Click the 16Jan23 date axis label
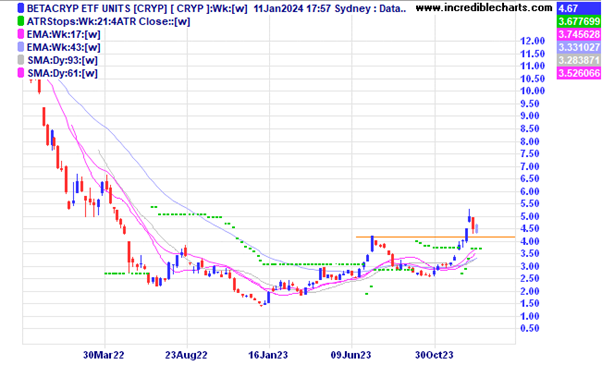The image size is (602, 365). [x=268, y=355]
